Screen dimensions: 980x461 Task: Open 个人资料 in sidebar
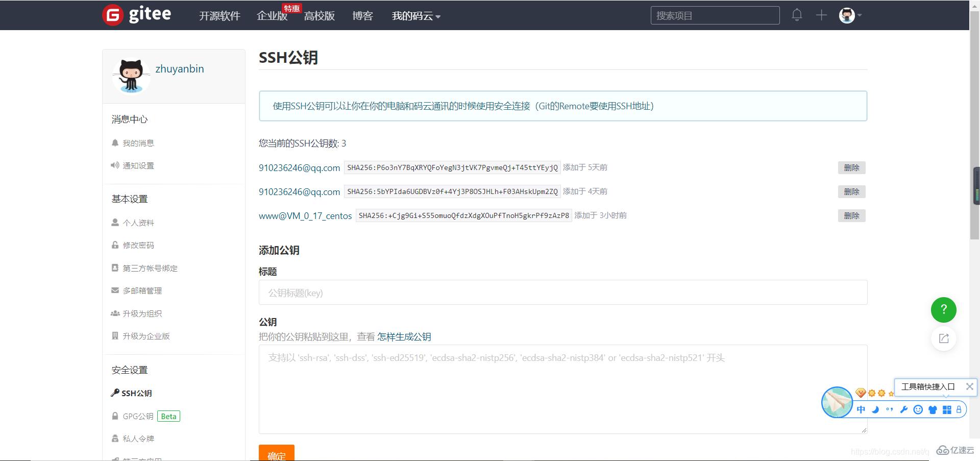(133, 223)
